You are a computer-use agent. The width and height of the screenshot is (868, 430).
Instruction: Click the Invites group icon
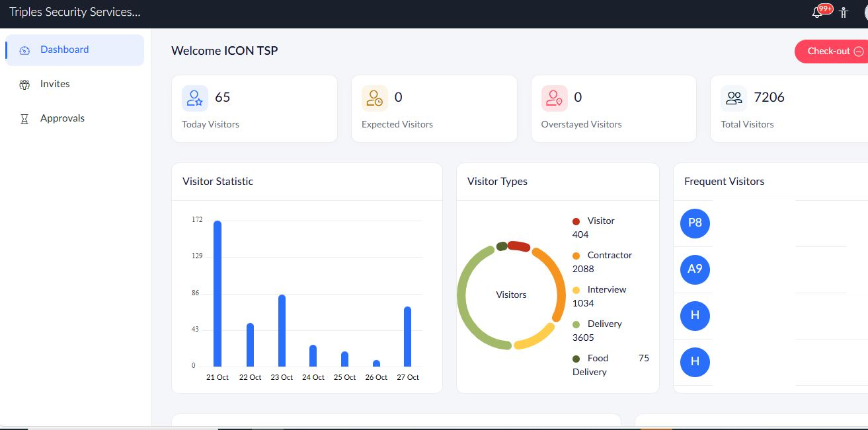(x=25, y=85)
